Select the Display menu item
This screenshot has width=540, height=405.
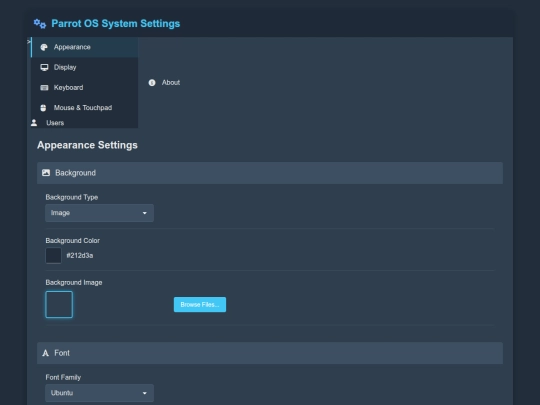[x=84, y=67]
